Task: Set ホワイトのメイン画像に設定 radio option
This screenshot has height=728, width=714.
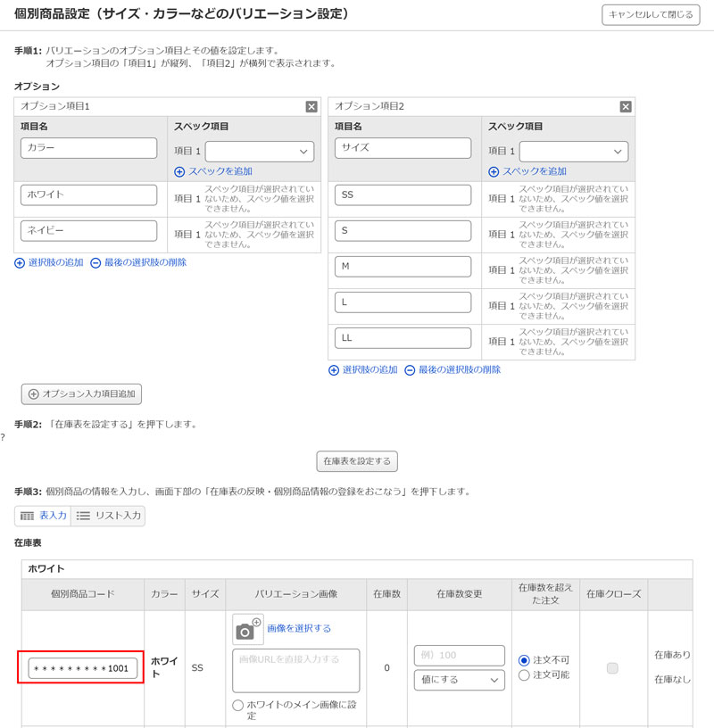Action: (238, 705)
